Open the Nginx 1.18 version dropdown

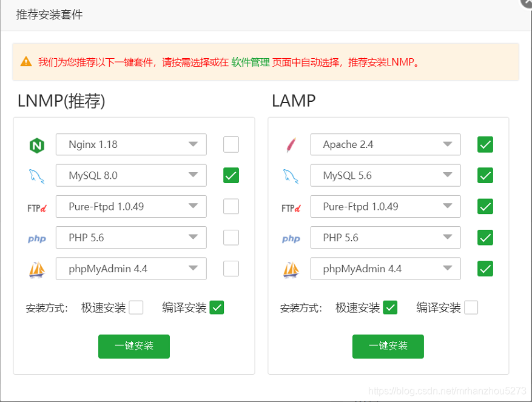pos(131,144)
